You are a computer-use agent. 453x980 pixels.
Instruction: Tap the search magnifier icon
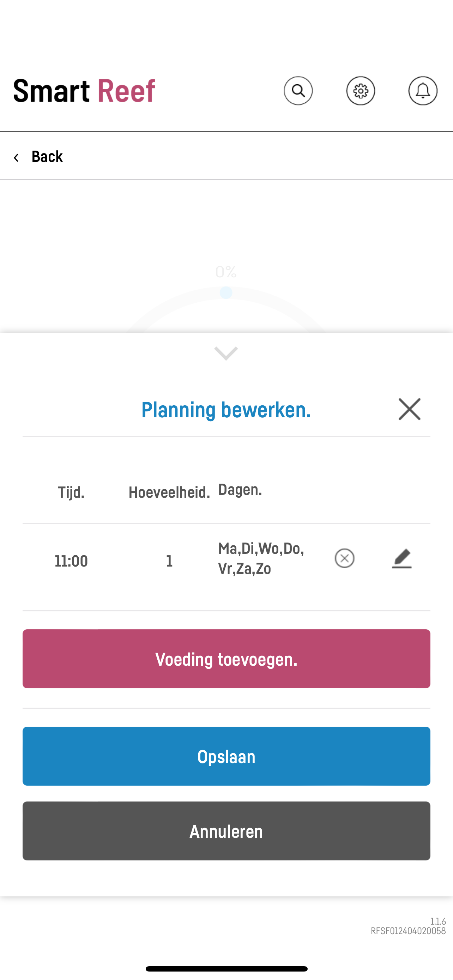(298, 91)
